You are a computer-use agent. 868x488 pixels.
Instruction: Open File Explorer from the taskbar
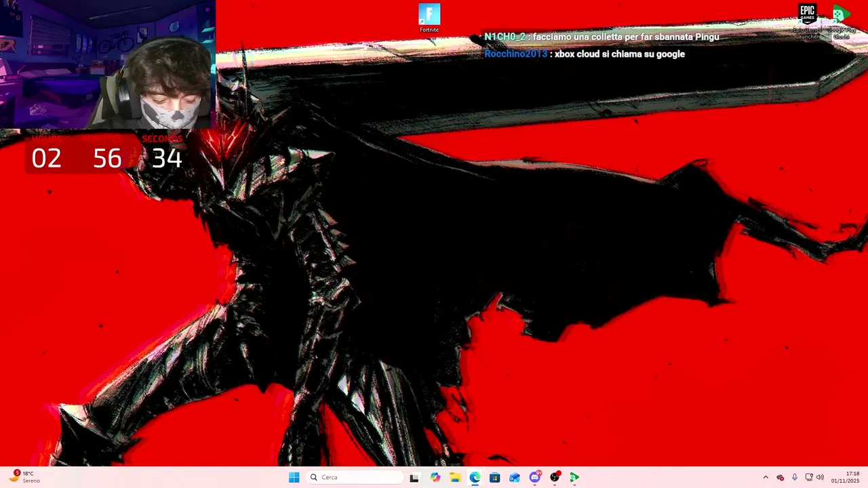[x=454, y=477]
